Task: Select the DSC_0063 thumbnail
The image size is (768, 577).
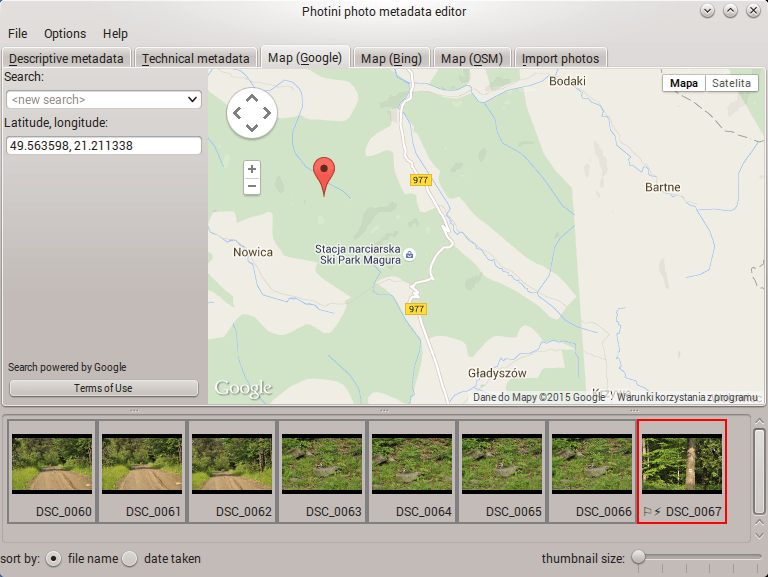Action: (322, 472)
